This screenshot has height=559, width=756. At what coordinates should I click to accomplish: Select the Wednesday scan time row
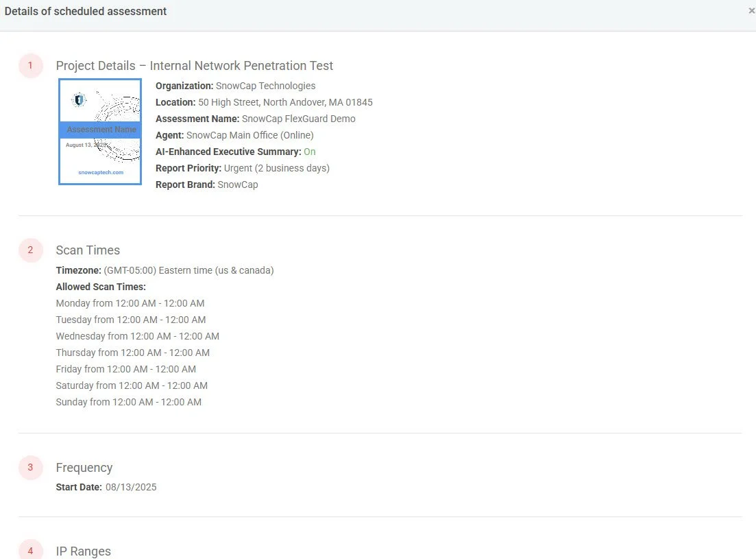point(137,335)
